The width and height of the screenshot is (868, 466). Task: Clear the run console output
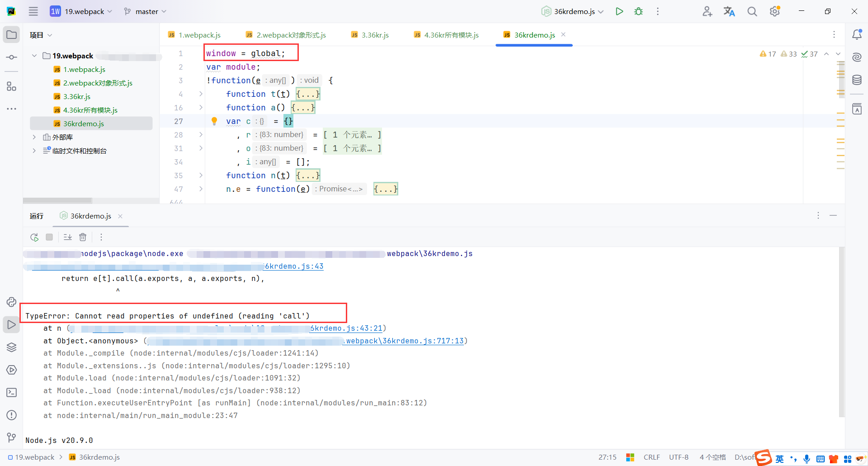point(83,237)
